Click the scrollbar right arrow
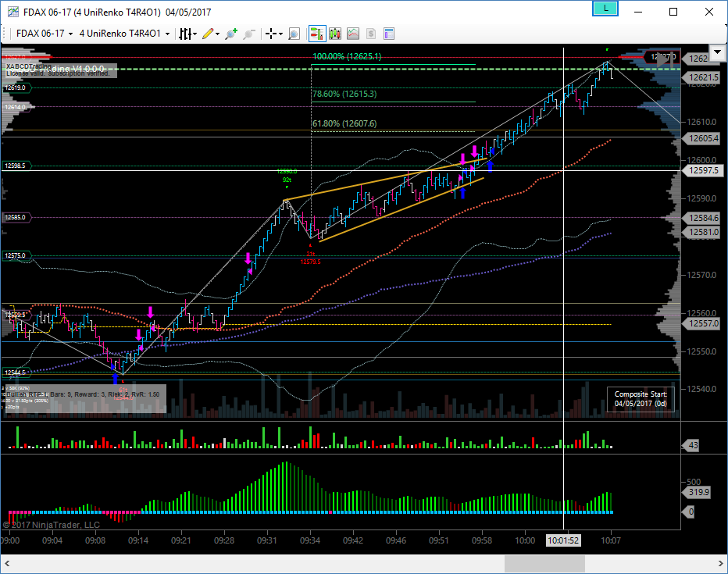 point(721,565)
